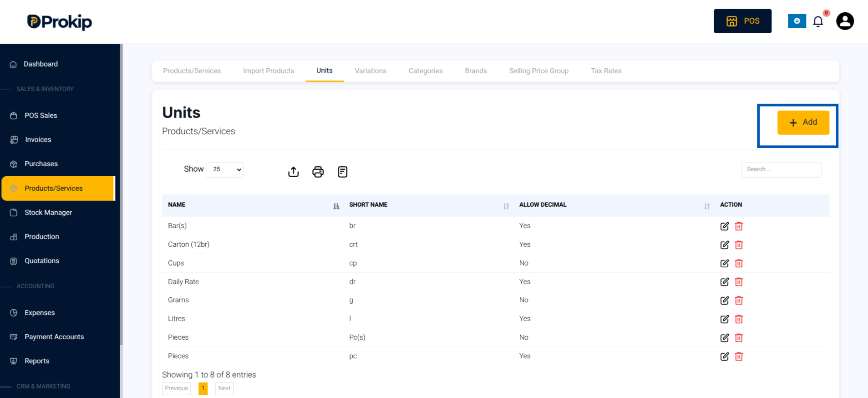
Task: Click the Export upload icon above table
Action: coord(294,172)
